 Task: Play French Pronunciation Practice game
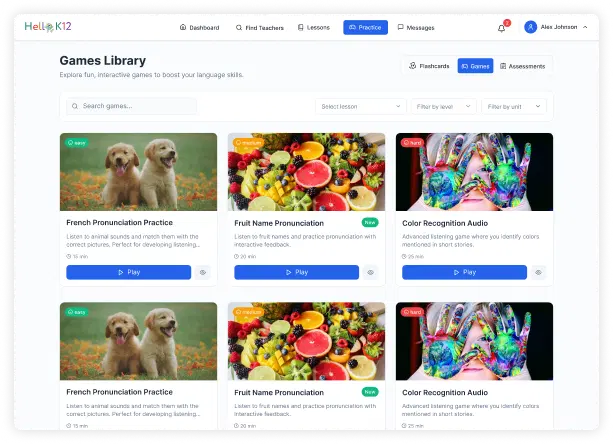(129, 272)
